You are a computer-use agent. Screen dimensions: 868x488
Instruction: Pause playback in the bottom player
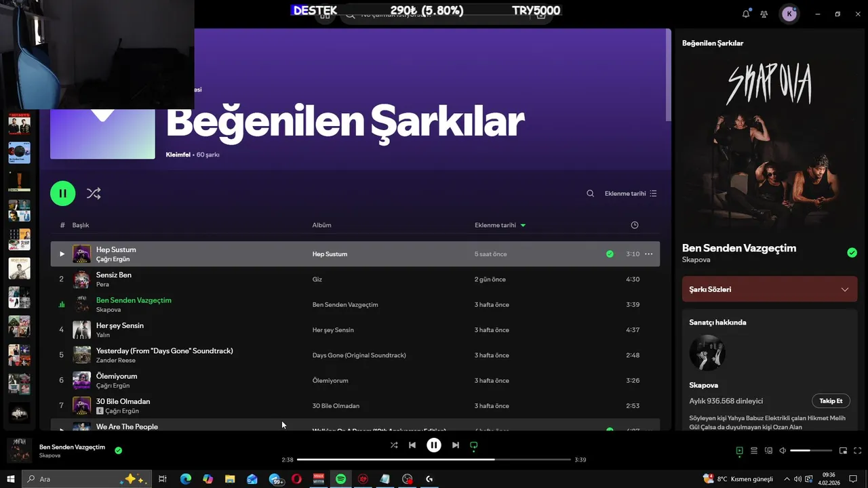tap(434, 445)
